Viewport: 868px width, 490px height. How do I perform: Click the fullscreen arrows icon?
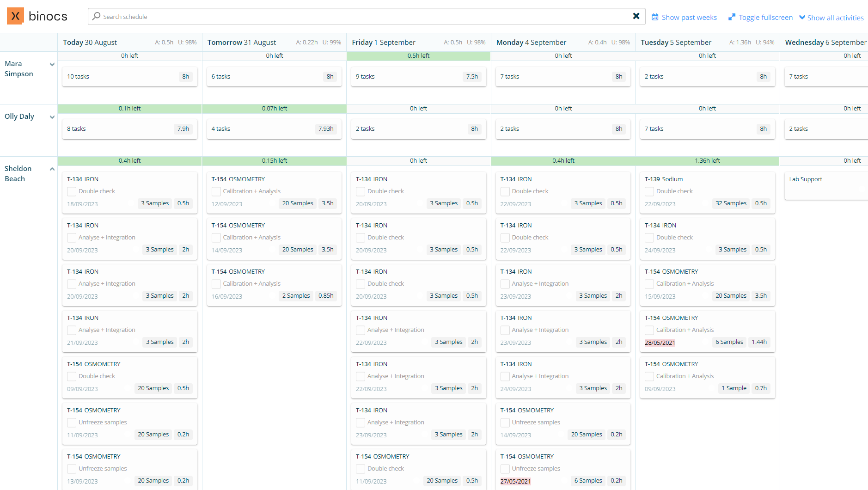pos(732,17)
